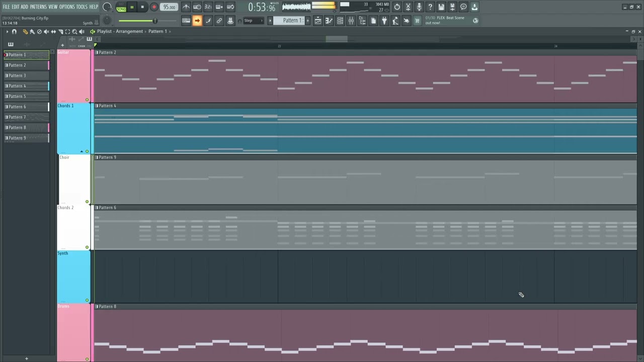Select the Slice tool
The height and width of the screenshot is (362, 644).
click(x=60, y=32)
